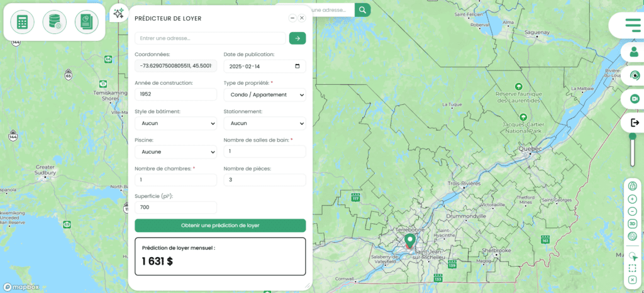Screen dimensions: 644x293
Task: Submit address with green arrow button
Action: [x=297, y=38]
